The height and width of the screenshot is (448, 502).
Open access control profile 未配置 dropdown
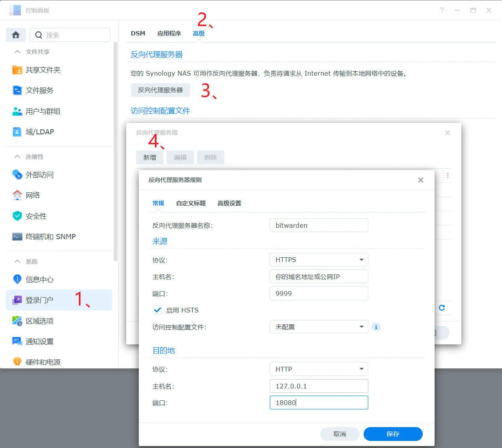coord(319,327)
